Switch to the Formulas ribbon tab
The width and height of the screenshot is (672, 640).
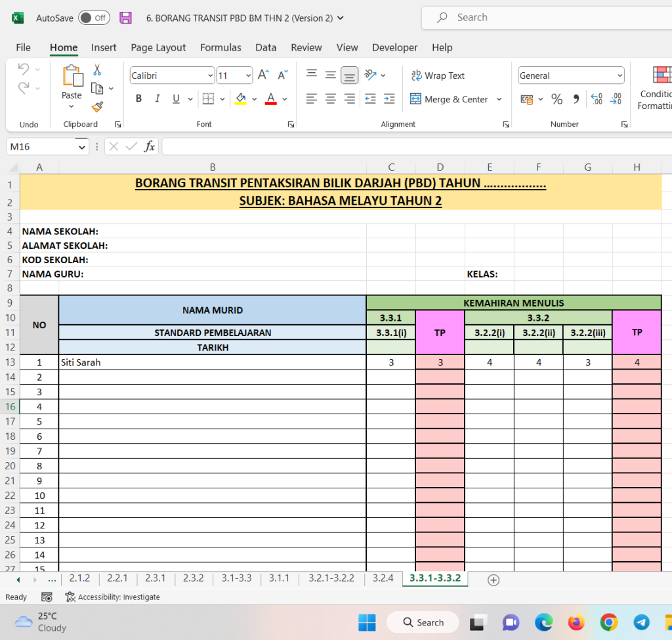(220, 47)
